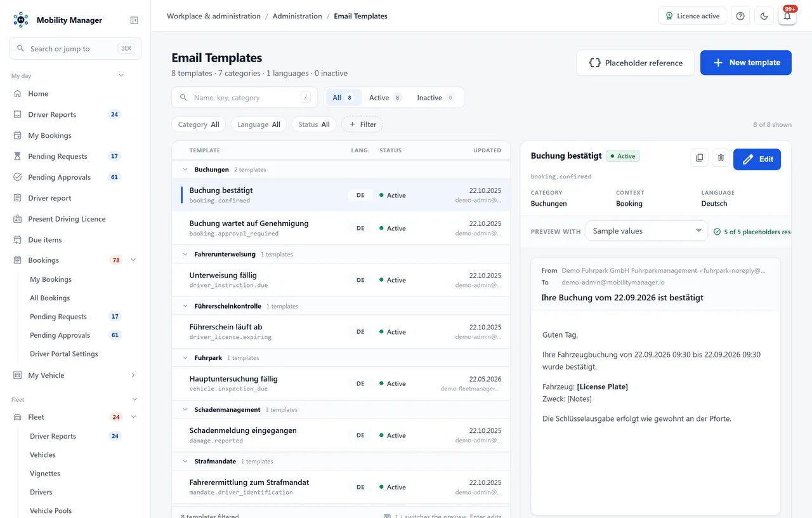Click Licence active status badge
The height and width of the screenshot is (518, 812).
(692, 16)
